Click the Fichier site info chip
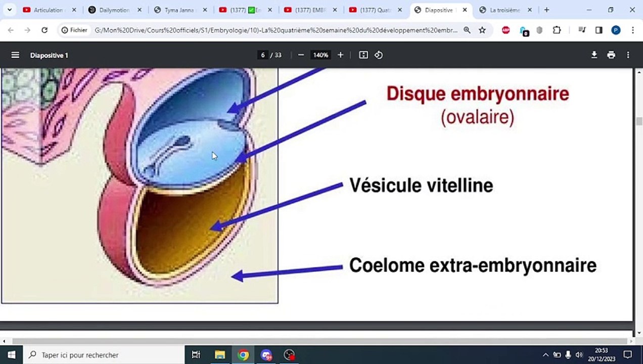The width and height of the screenshot is (643, 364). (x=74, y=30)
